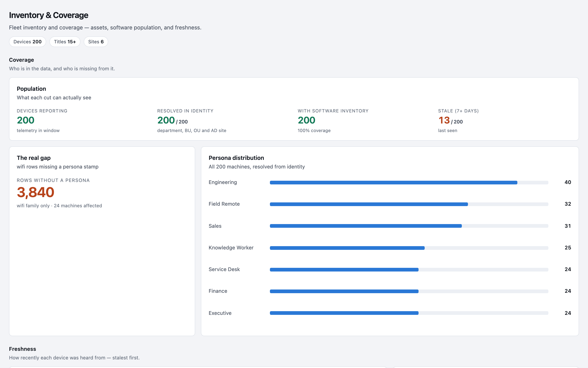Click the stale count 13
Viewport: 588px width, 368px height.
[x=444, y=120]
